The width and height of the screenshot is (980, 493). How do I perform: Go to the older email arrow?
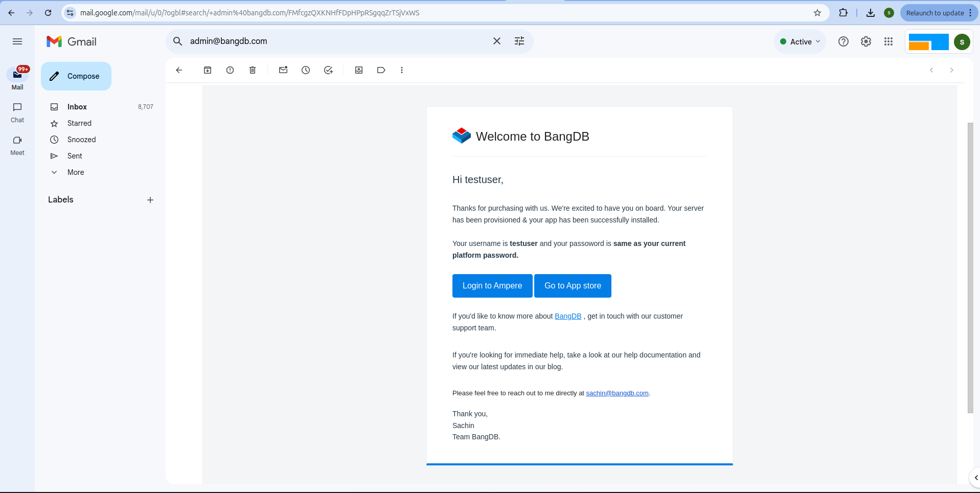click(952, 70)
